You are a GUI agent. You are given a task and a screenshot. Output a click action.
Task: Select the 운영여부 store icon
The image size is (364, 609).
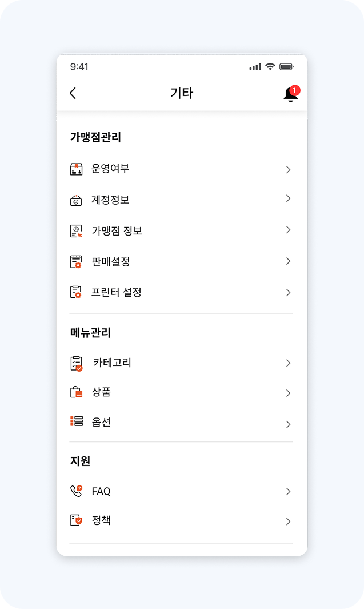tap(77, 169)
